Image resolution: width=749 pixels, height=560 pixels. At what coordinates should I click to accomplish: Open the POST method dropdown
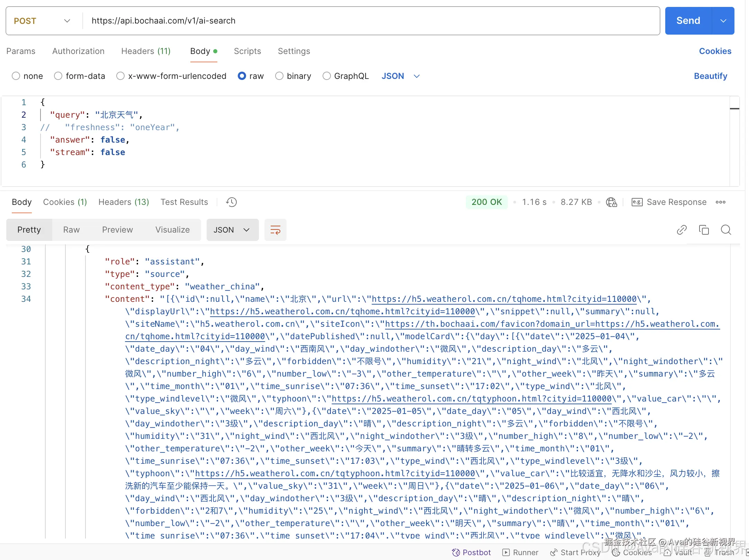point(42,21)
